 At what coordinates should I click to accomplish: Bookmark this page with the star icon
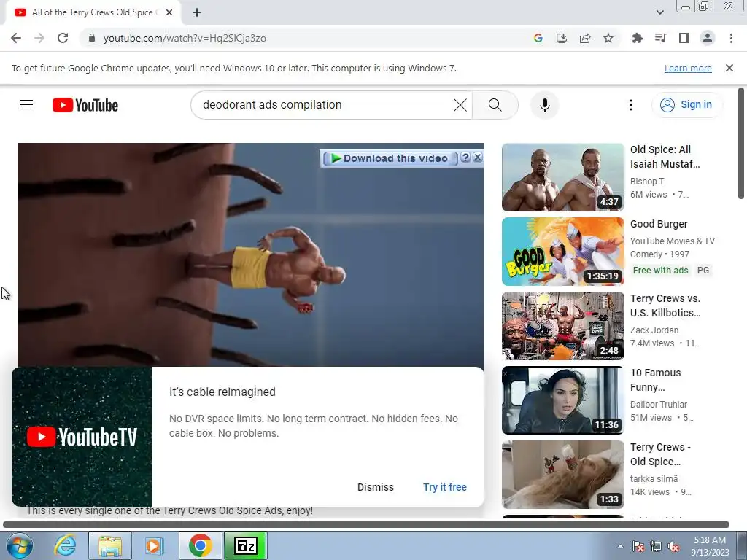click(608, 38)
